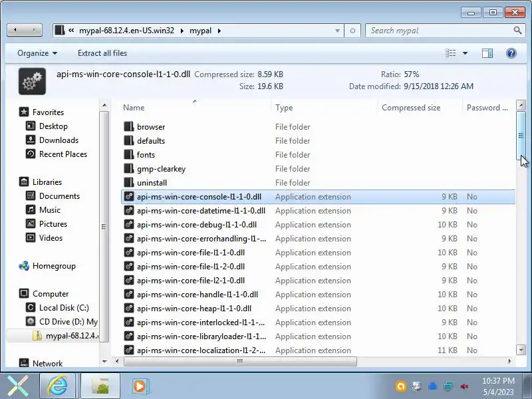Toggle the preview pane icon

pos(487,53)
